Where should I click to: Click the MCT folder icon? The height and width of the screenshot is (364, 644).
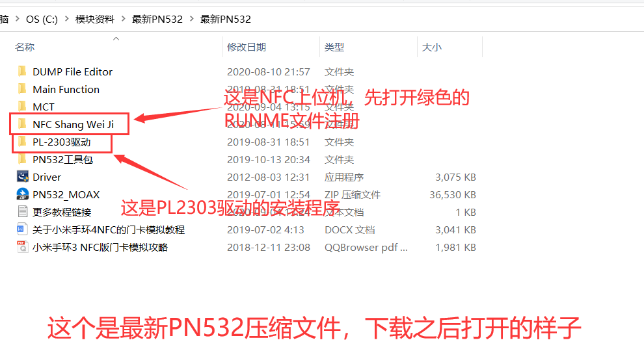pyautogui.click(x=22, y=107)
